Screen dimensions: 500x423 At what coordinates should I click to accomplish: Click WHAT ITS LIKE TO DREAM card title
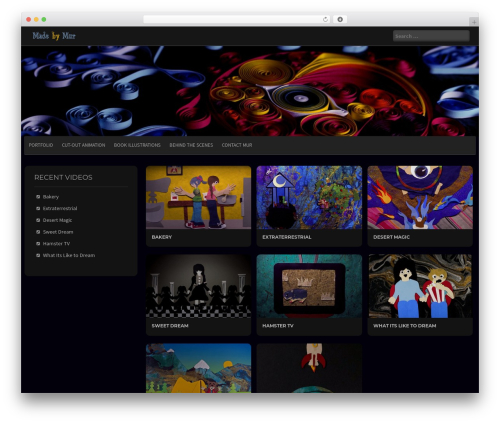click(405, 326)
